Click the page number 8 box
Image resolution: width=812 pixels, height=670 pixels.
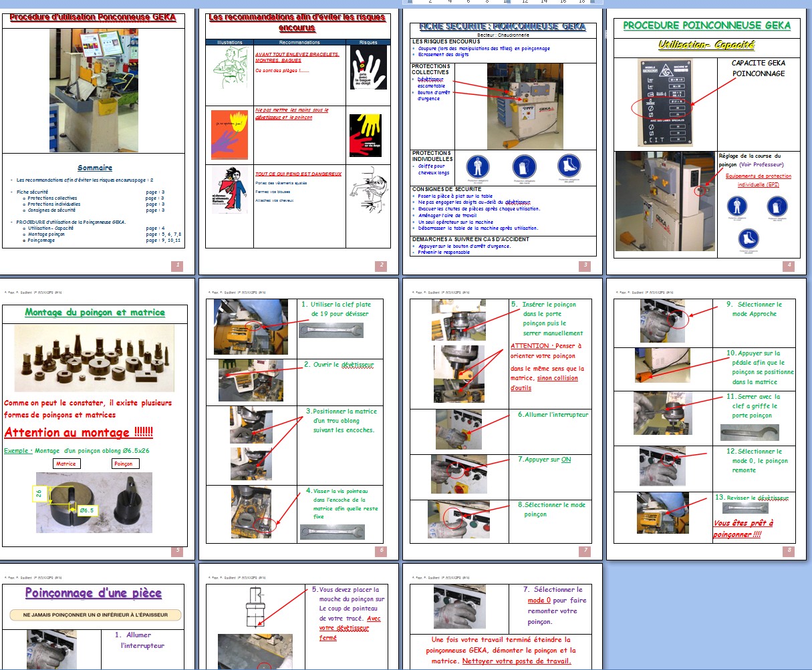pos(789,551)
